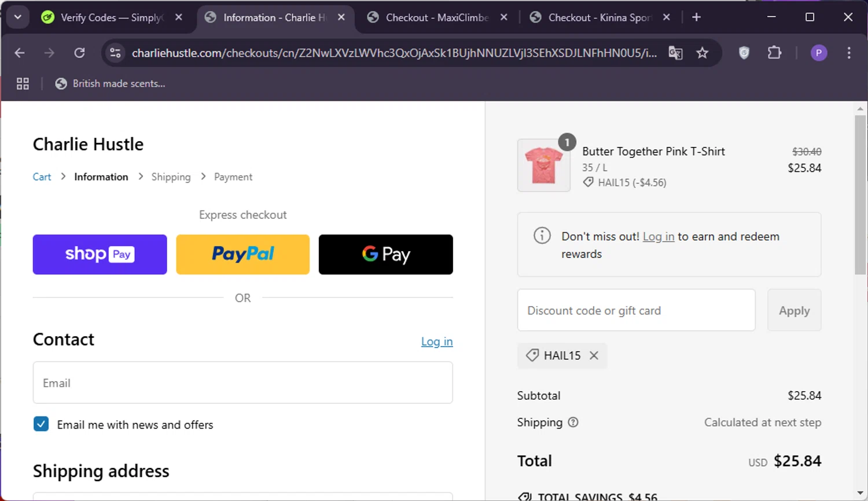Uncheck Email me with news and offers
Image resolution: width=868 pixels, height=501 pixels.
tap(41, 424)
